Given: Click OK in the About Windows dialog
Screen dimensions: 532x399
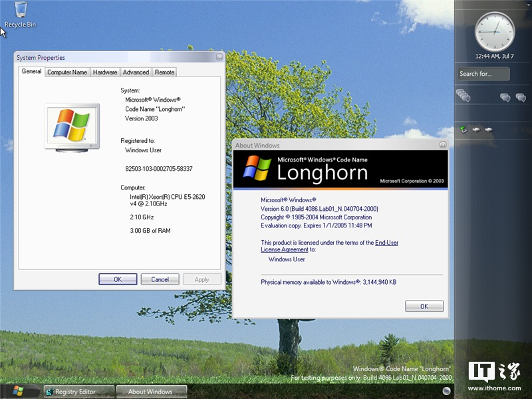Looking at the screenshot, I should pos(424,306).
